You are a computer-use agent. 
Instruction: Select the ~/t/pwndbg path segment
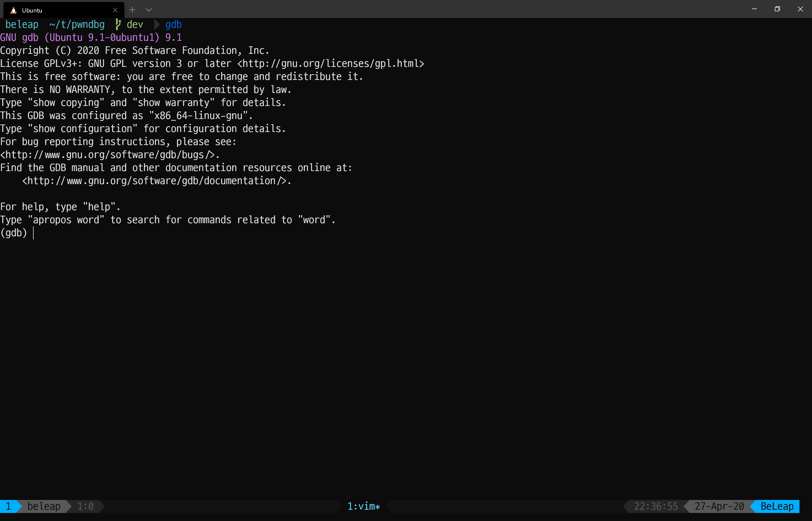coord(76,24)
